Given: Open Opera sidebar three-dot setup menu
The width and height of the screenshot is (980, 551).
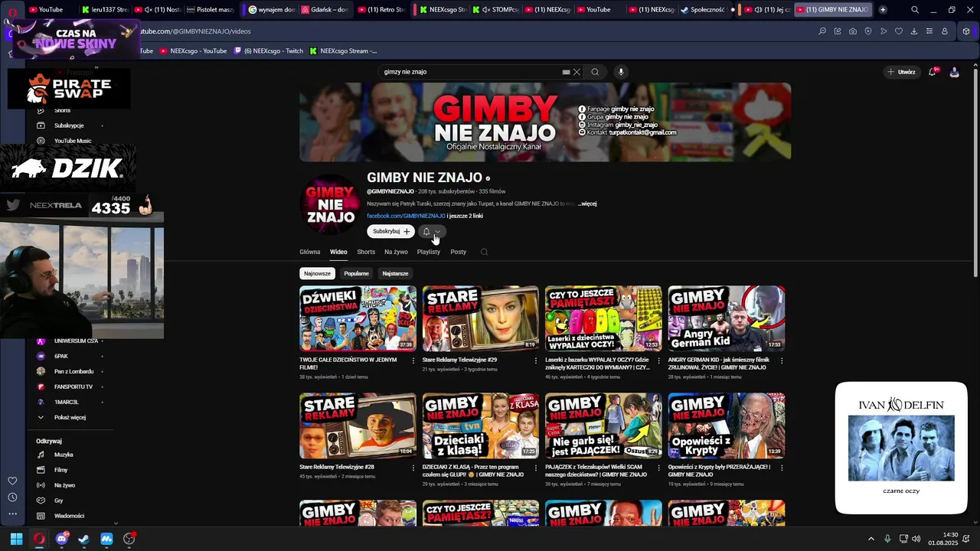Looking at the screenshot, I should [x=12, y=515].
